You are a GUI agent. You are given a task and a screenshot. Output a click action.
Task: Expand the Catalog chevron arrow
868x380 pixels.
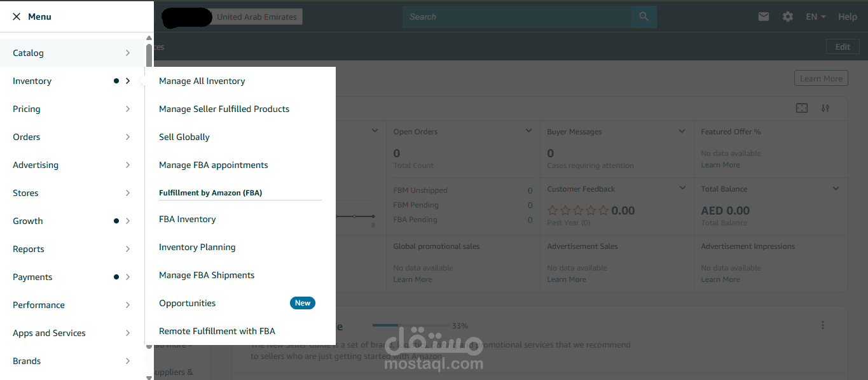pyautogui.click(x=128, y=53)
